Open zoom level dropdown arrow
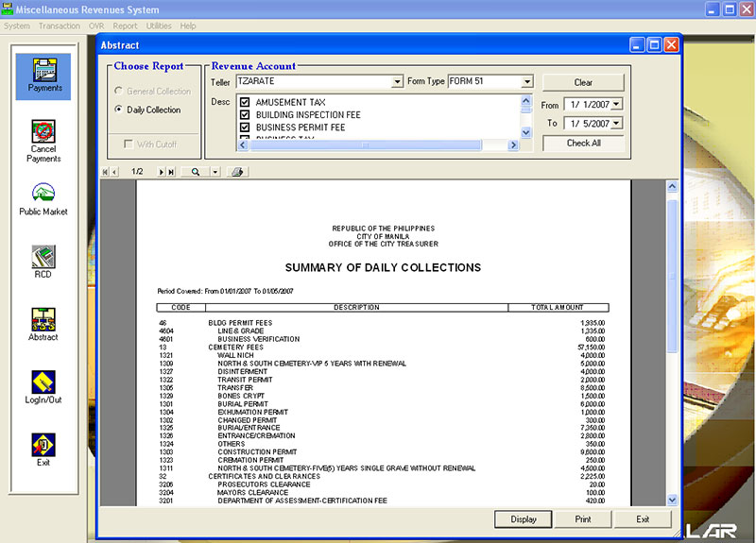The width and height of the screenshot is (756, 543). (215, 172)
